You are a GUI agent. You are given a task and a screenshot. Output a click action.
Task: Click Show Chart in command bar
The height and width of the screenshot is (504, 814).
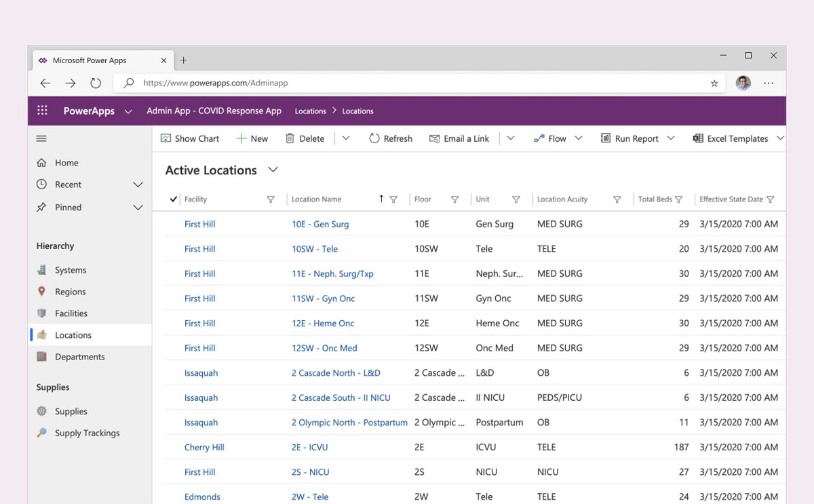[x=190, y=138]
